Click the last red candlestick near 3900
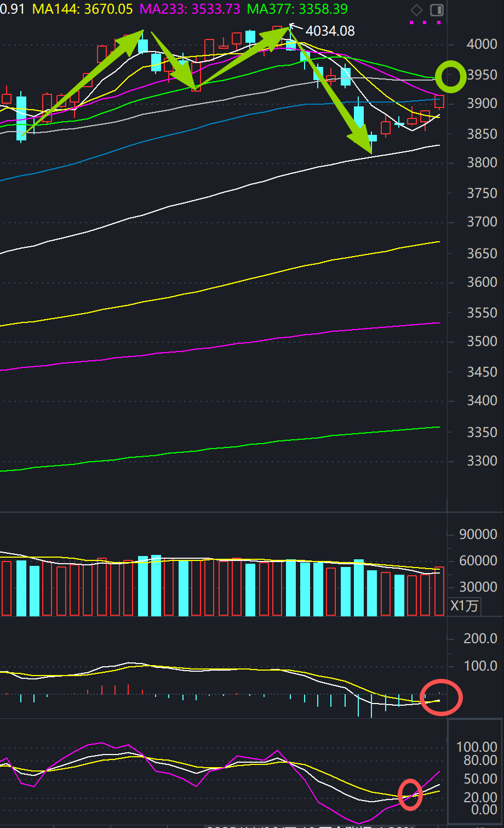The width and height of the screenshot is (504, 828). 439,101
